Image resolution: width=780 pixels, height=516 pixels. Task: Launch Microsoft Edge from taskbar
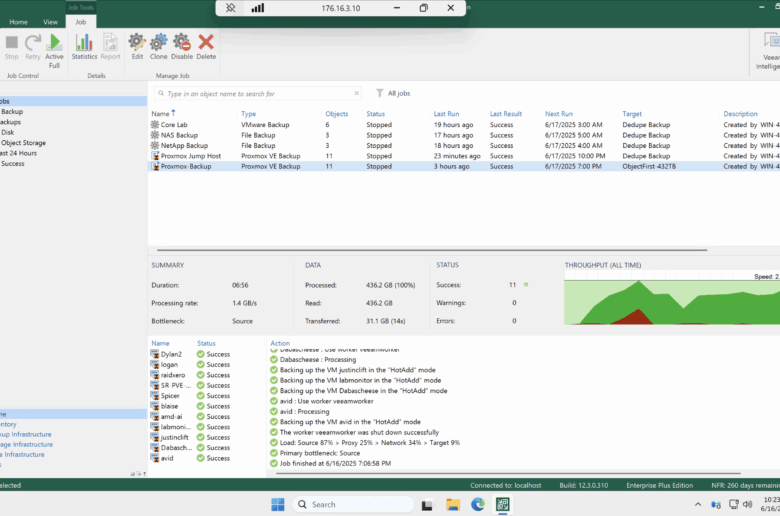tap(478, 505)
